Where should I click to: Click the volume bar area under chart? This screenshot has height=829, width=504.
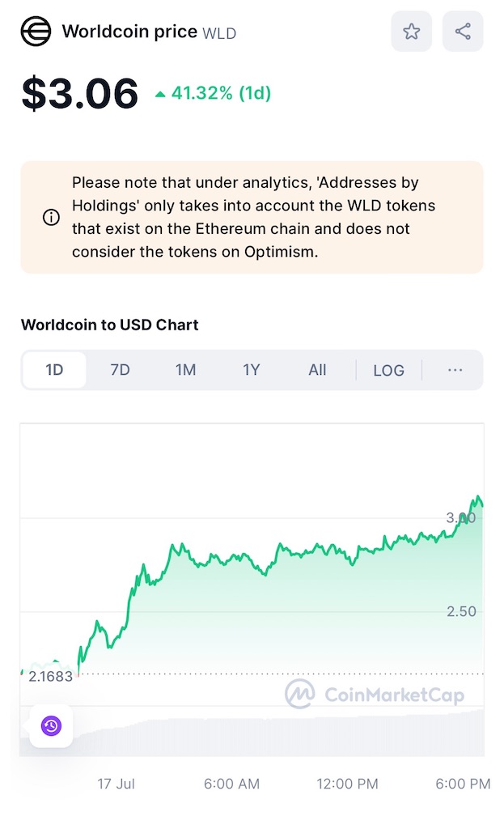coord(252,736)
